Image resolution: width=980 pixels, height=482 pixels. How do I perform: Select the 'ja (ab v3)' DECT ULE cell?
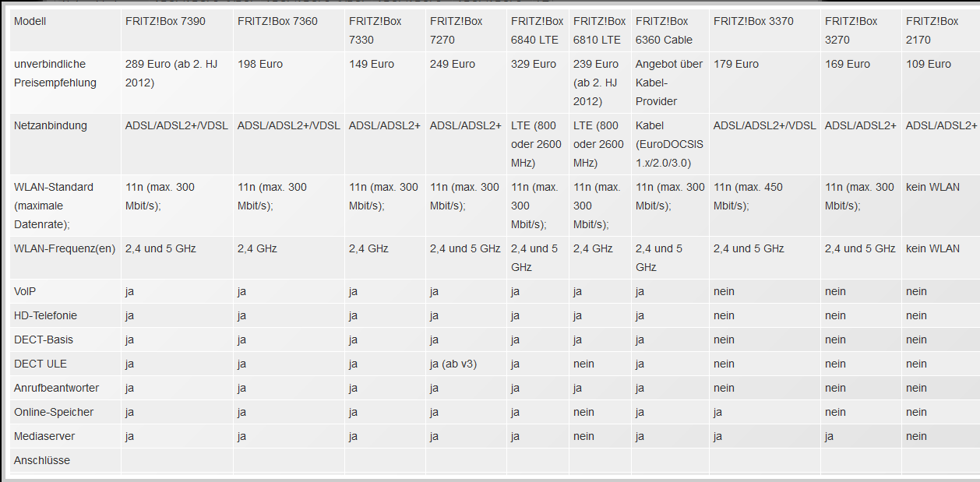453,364
